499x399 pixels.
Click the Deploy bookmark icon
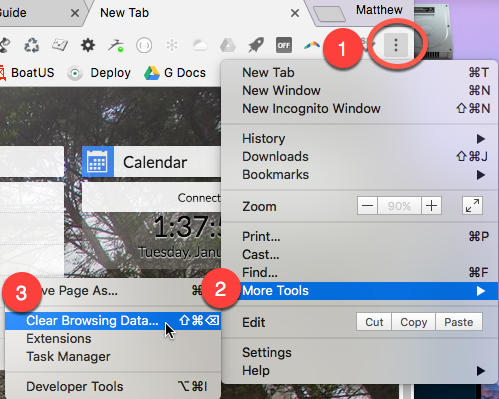[75, 73]
